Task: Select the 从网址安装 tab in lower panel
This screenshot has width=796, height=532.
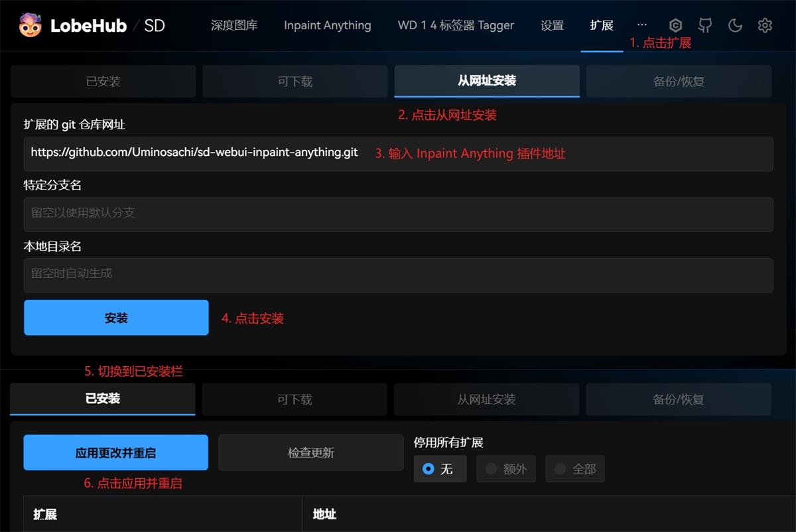Action: tap(486, 399)
